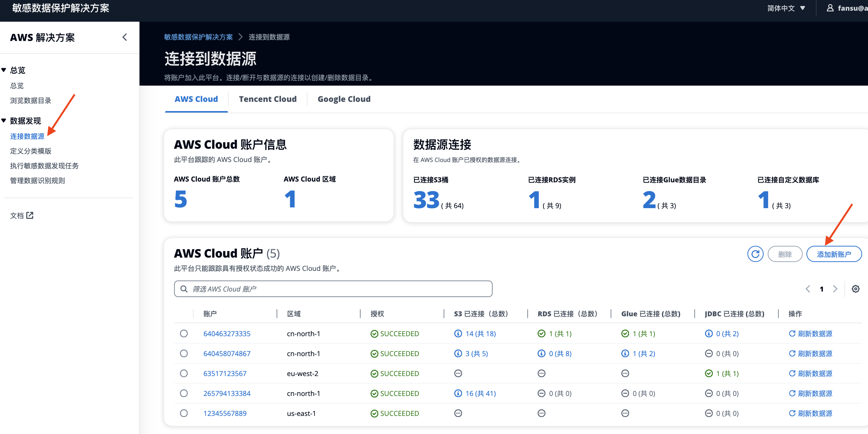Open 总览 page link in the sidebar
The height and width of the screenshot is (434, 868).
[x=17, y=86]
